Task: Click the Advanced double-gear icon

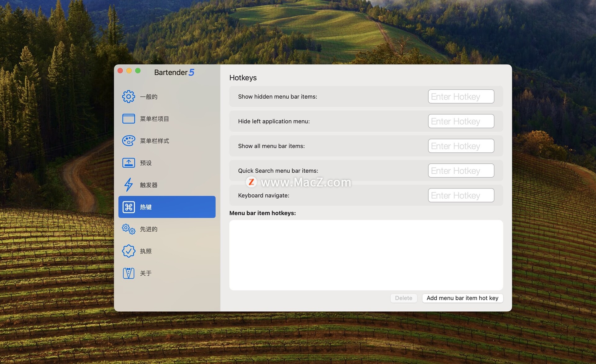Action: pos(129,229)
